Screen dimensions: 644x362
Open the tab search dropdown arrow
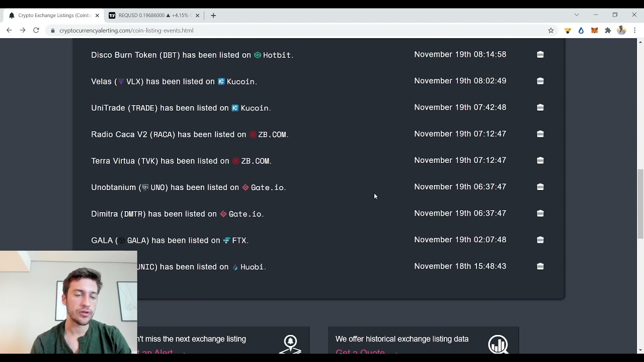click(x=577, y=15)
